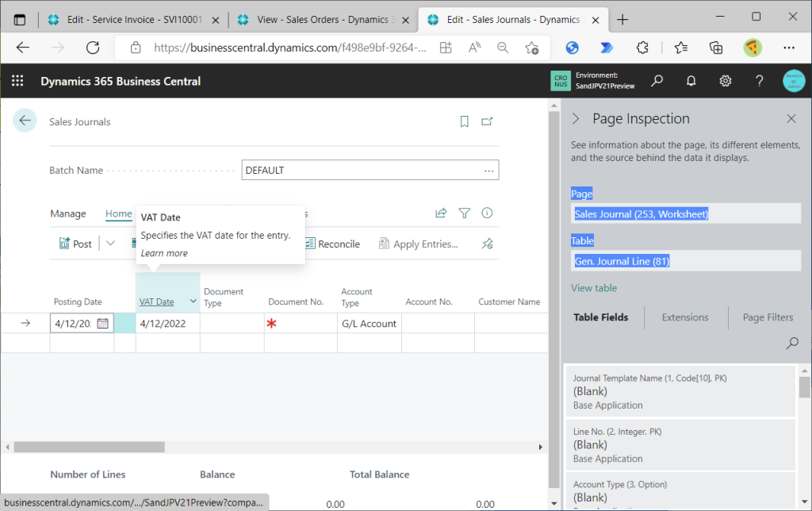Open the Help question mark
Viewport: 812px width, 511px height.
point(759,81)
